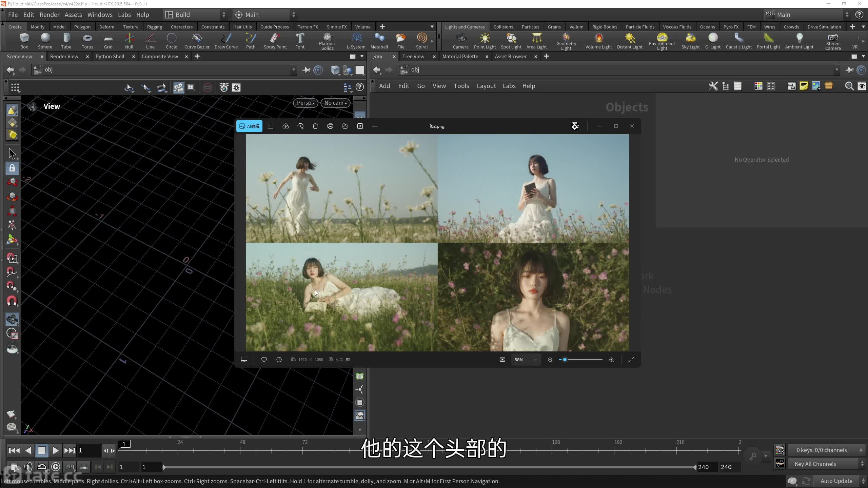Click the image zoom slider handle
This screenshot has width=868, height=488.
[x=565, y=360]
